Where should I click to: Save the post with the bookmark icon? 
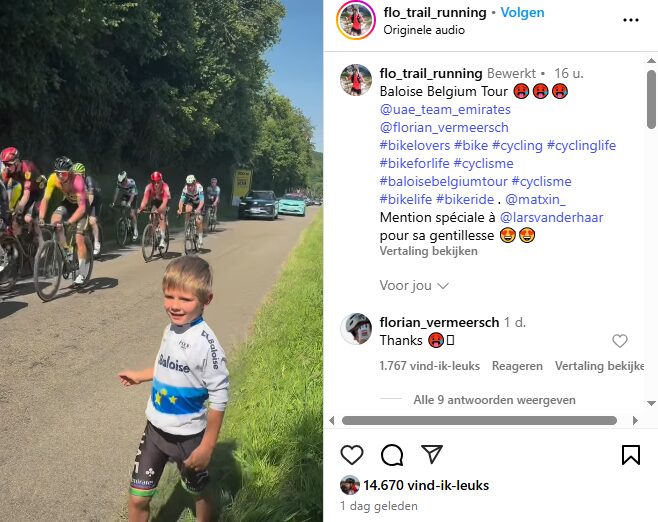[631, 455]
